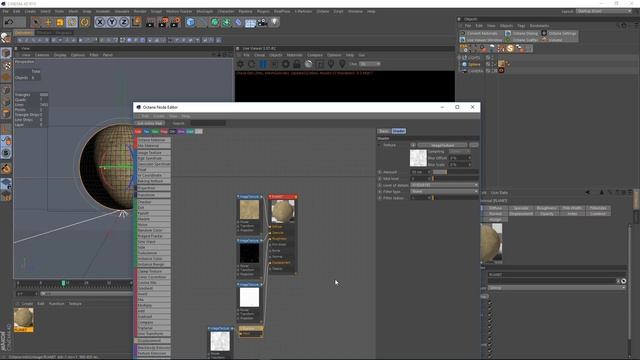Add a Cube primitive object
The height and width of the screenshot is (360, 640).
click(190, 22)
